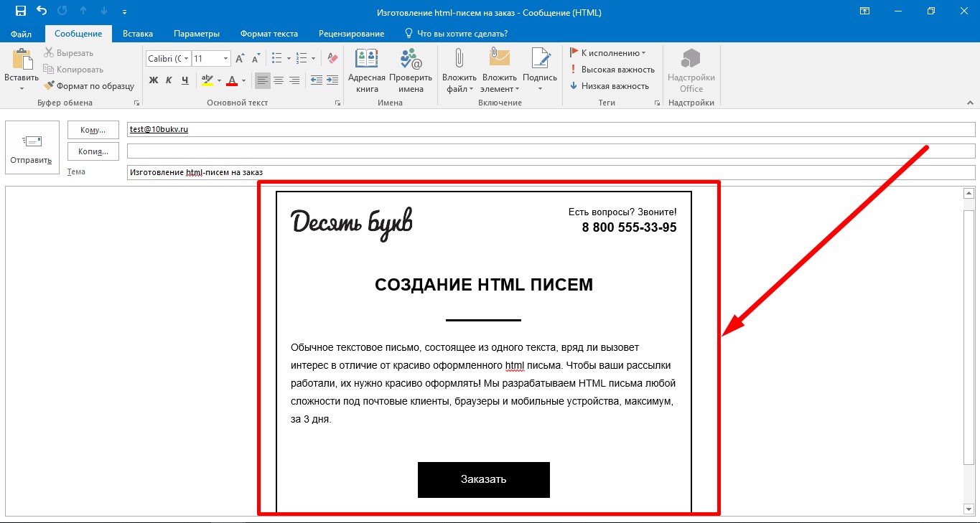Click Проверить имена check names
The width and height of the screenshot is (980, 523).
click(411, 70)
